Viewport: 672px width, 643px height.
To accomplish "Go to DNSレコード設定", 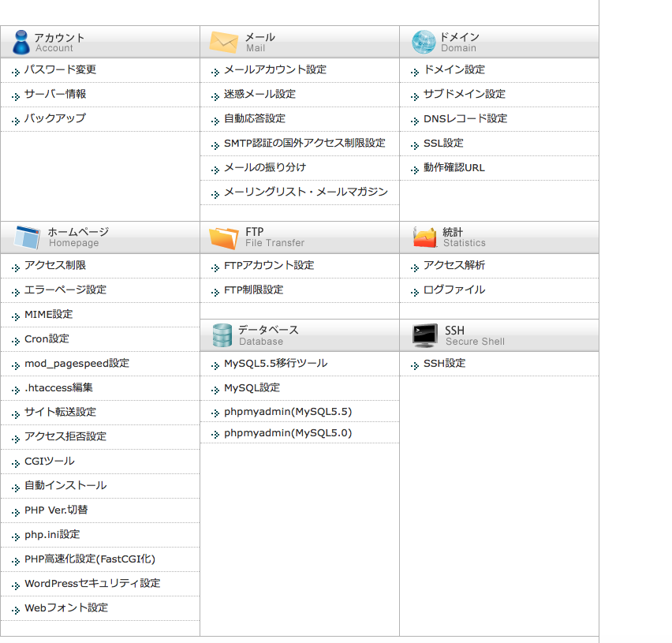I will point(465,118).
